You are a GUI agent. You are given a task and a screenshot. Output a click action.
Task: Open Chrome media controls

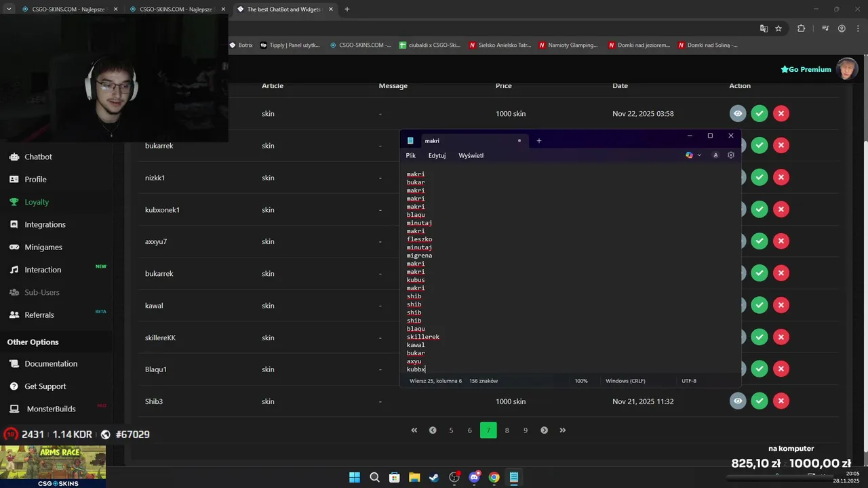[825, 28]
